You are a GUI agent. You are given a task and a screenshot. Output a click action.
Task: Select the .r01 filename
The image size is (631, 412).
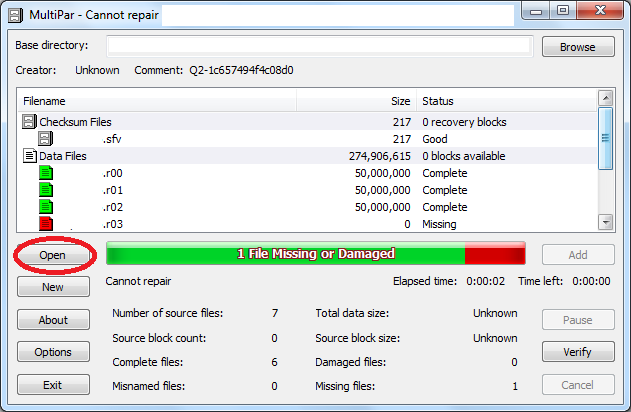[x=112, y=190]
